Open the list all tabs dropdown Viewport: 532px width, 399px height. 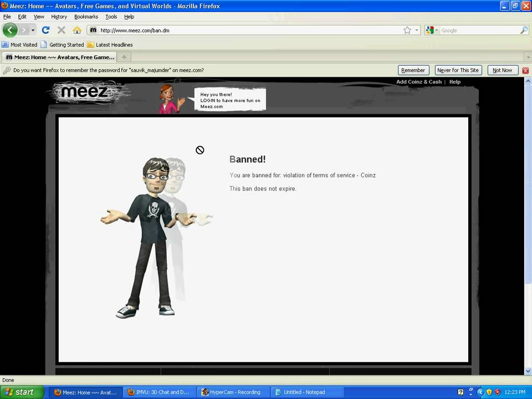528,57
